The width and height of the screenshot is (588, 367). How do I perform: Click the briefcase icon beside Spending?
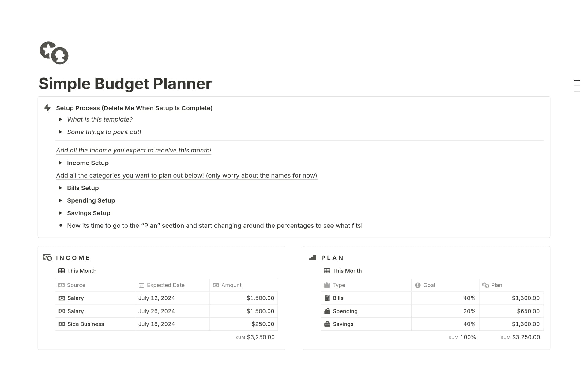point(327,311)
